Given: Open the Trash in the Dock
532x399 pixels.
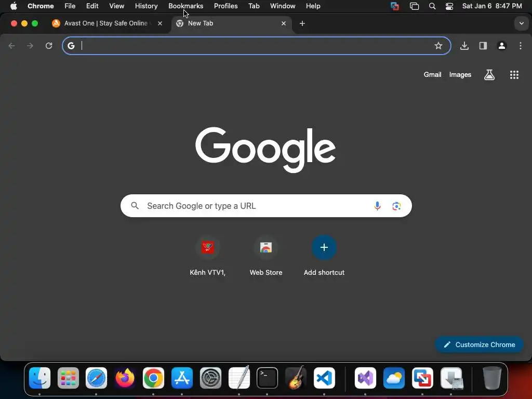Looking at the screenshot, I should (x=492, y=378).
